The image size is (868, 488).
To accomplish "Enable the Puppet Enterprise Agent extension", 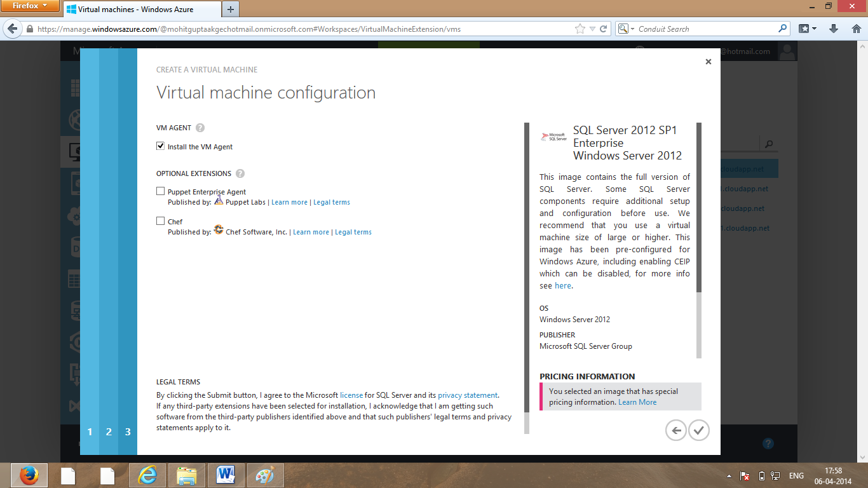I will [161, 191].
